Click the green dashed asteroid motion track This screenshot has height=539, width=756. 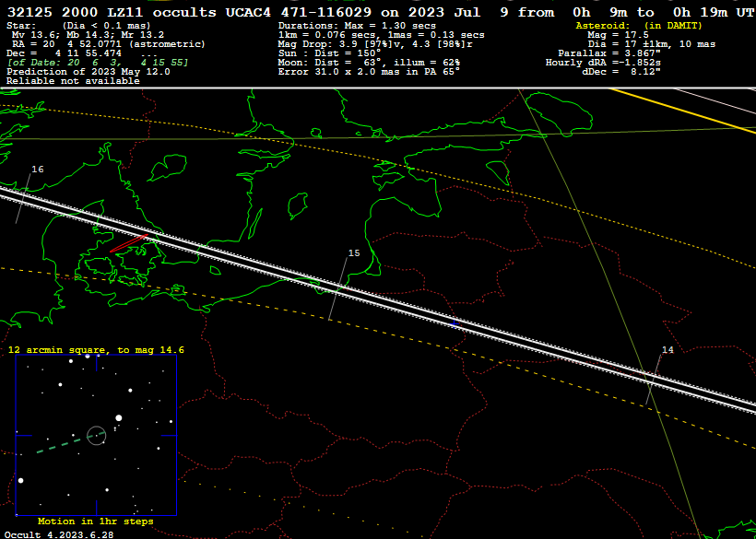click(70, 443)
